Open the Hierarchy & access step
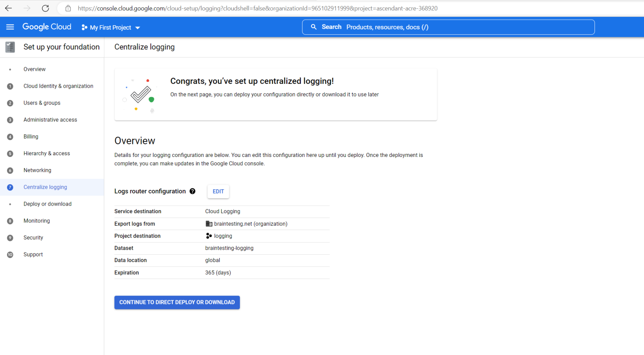Screen dimensions: 644x355 point(47,153)
